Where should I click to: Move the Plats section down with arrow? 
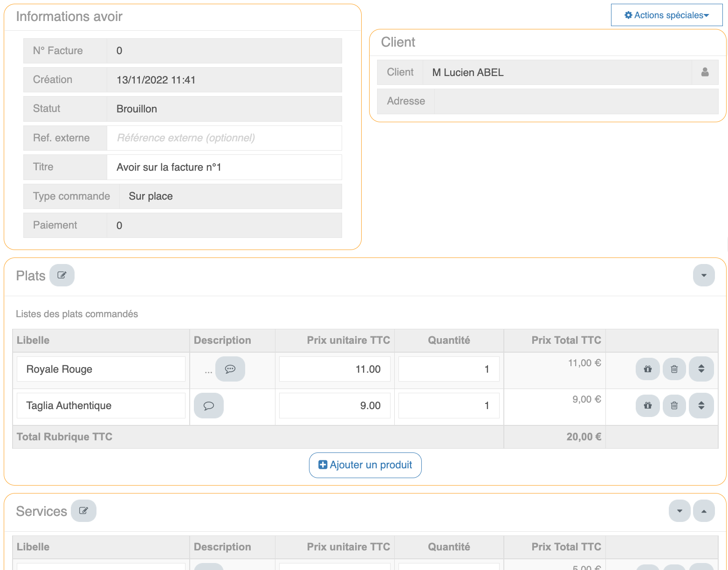703,275
